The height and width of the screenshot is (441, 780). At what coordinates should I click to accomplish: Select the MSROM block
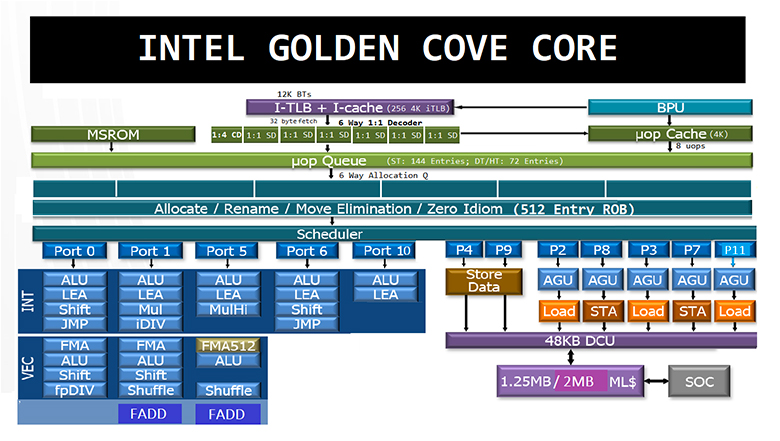point(113,135)
